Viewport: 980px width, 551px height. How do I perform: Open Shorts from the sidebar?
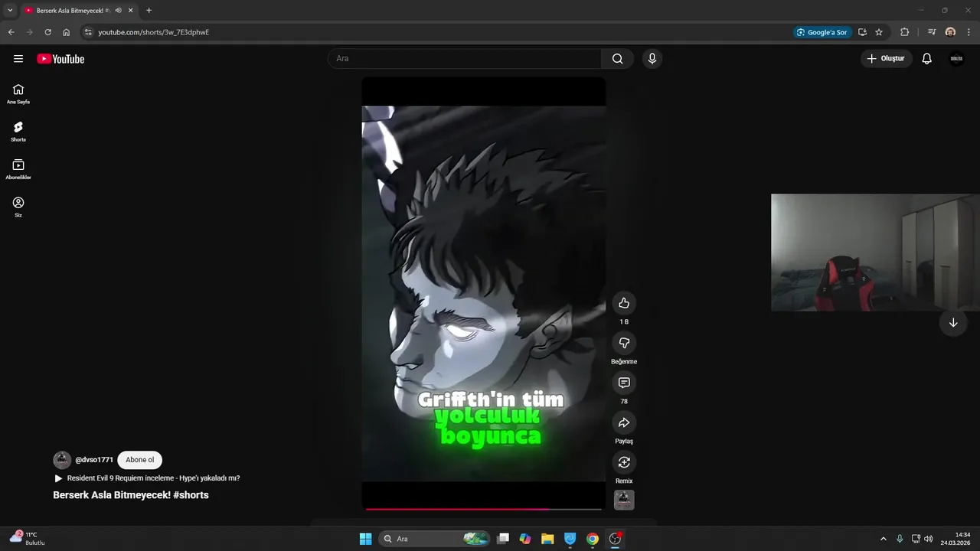[x=18, y=132]
